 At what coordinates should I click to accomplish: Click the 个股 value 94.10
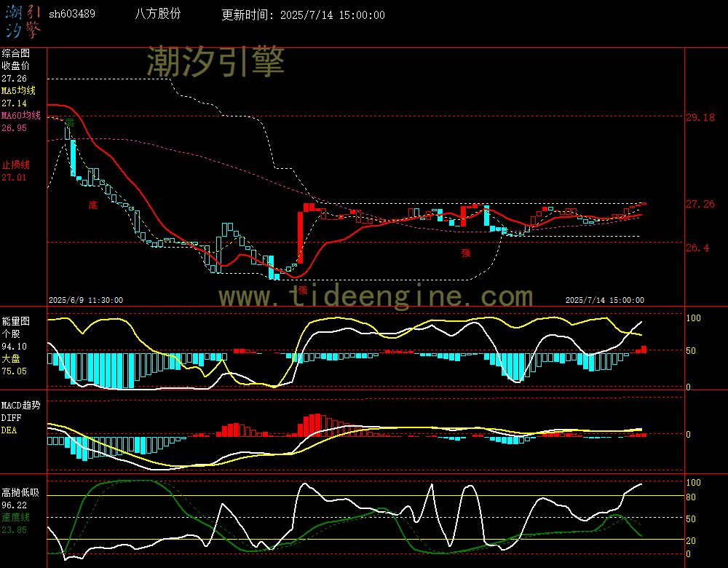click(x=14, y=347)
